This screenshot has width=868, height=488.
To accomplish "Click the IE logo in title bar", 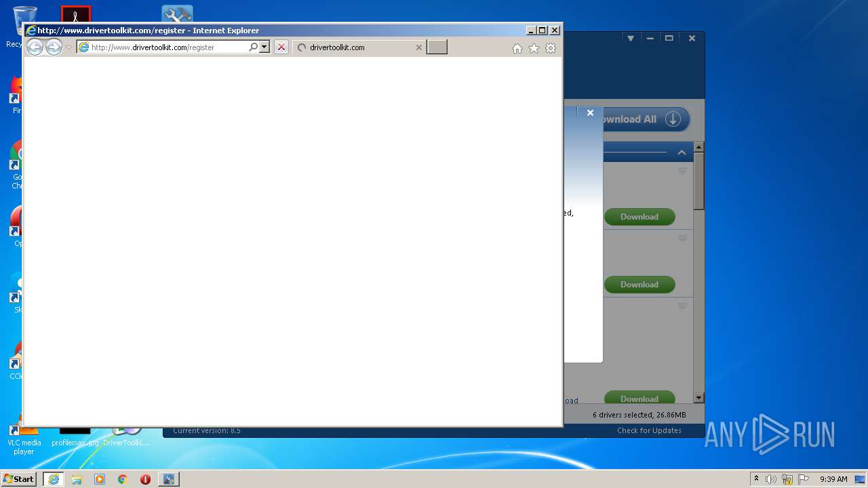I will (31, 30).
